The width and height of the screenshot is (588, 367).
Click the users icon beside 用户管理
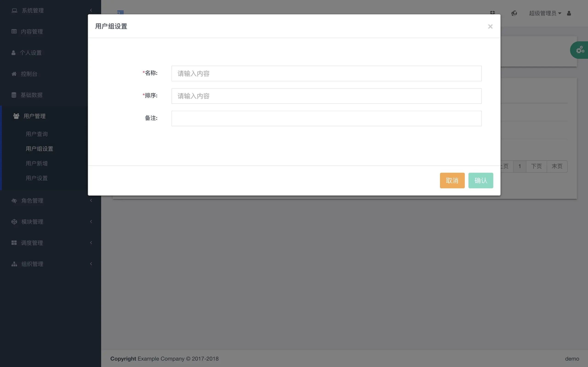[16, 116]
